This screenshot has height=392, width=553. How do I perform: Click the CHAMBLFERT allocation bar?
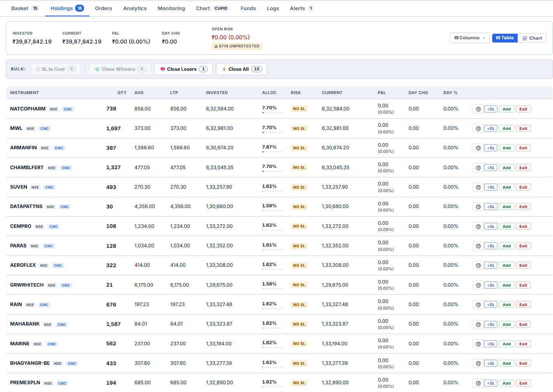272,171
